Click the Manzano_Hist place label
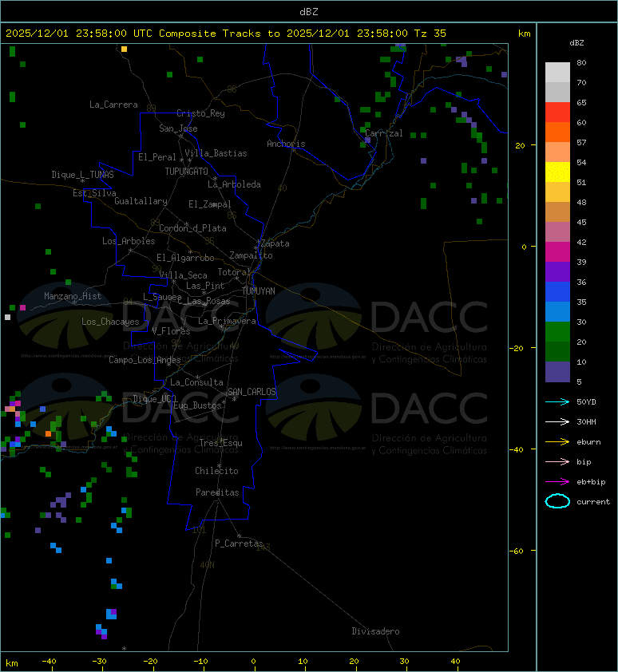This screenshot has height=672, width=618. [73, 296]
